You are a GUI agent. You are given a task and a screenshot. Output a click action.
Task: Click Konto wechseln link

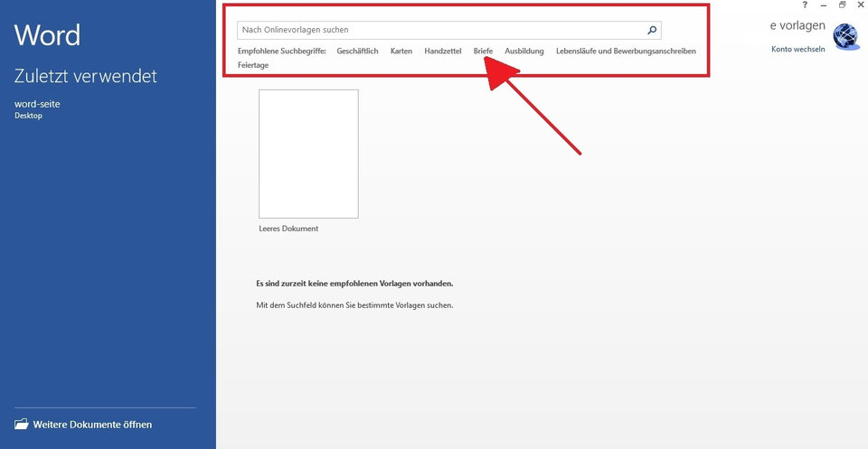pos(798,49)
